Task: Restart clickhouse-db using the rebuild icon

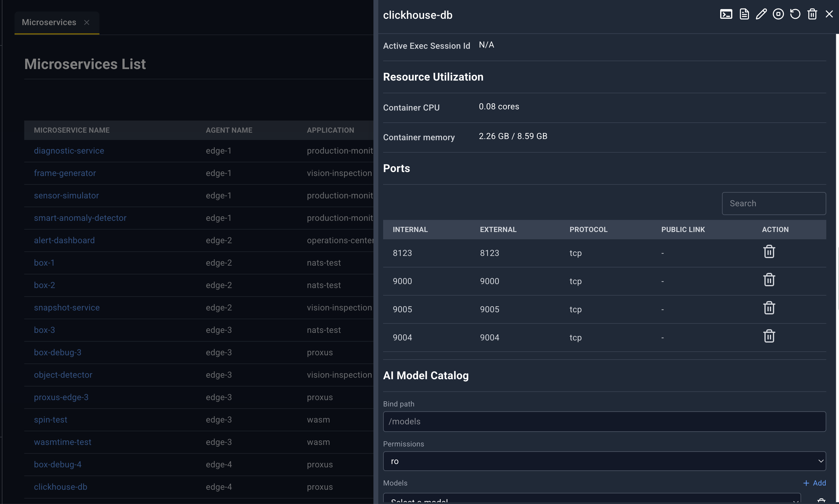Action: [x=795, y=14]
